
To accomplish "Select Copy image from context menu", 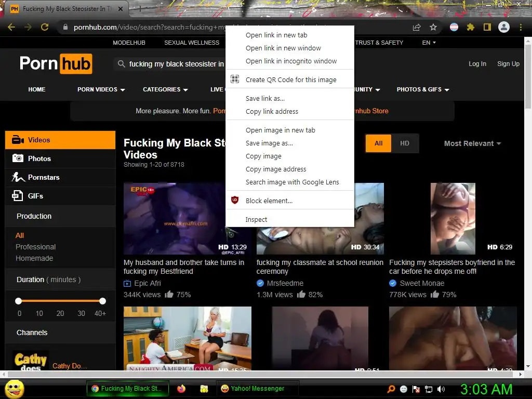I will [290, 156].
